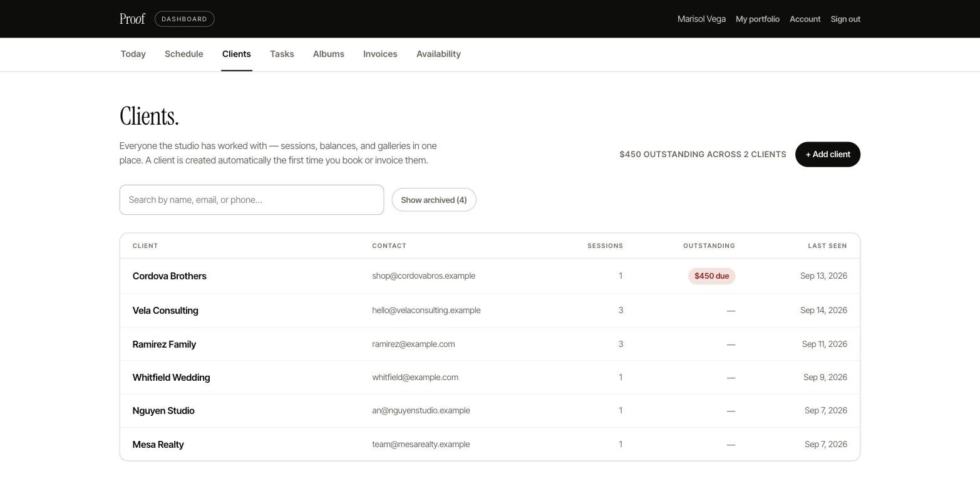This screenshot has height=491, width=980.
Task: Go to My portfolio
Action: click(x=758, y=19)
